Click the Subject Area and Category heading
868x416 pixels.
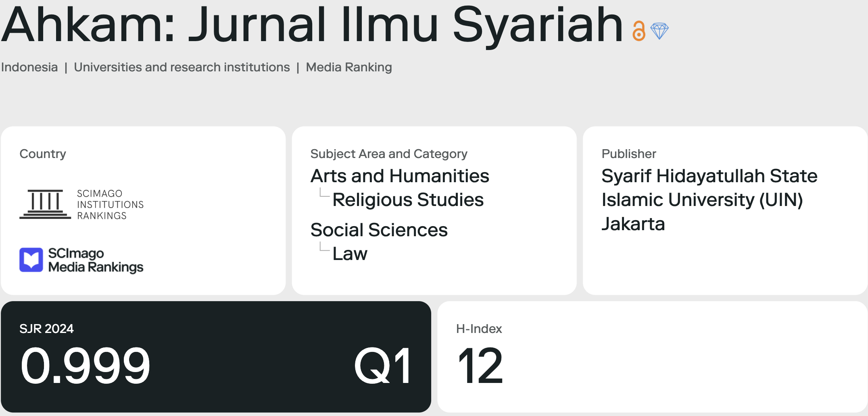(x=388, y=154)
